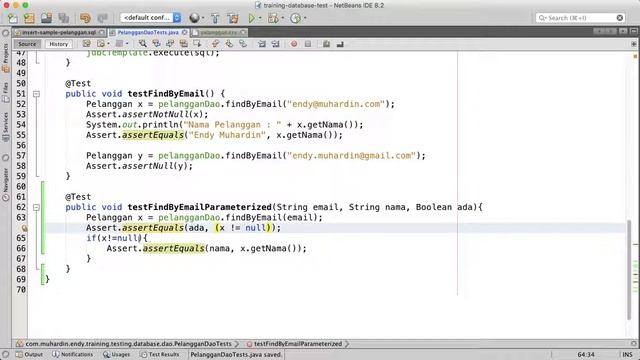Open the third editor file tab

coord(218,32)
